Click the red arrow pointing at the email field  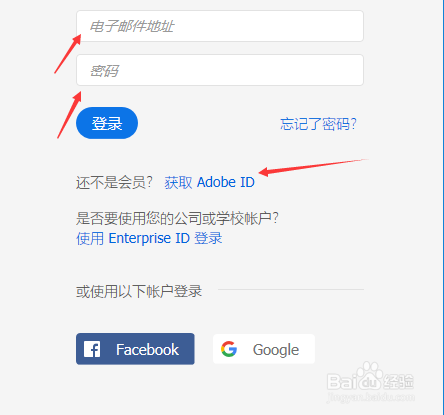click(68, 54)
